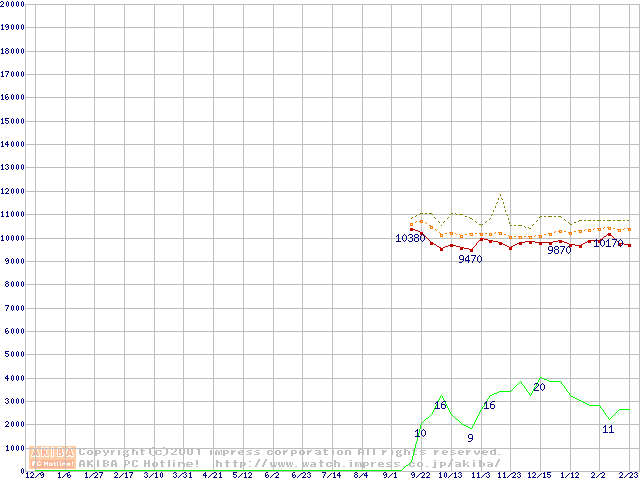Click the 12/9 date on the x-axis
Viewport: 640px width, 480px height.
coord(35,475)
